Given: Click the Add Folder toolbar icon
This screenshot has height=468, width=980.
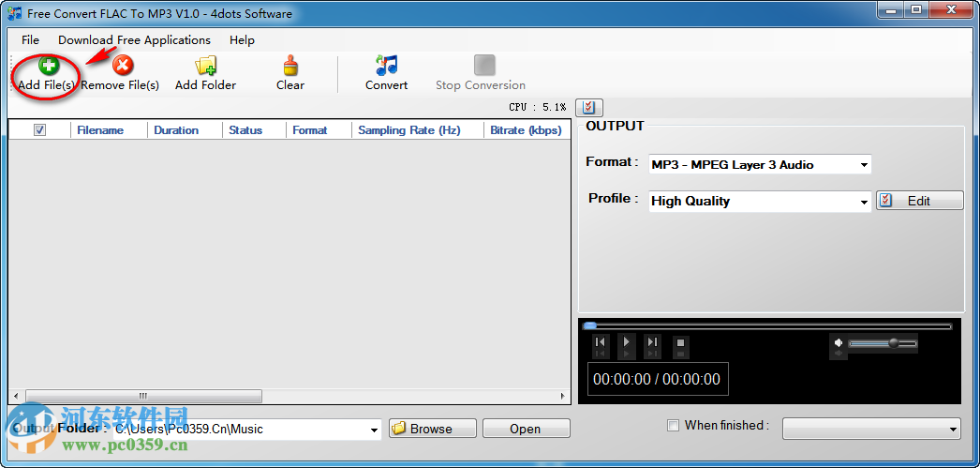Looking at the screenshot, I should click(x=205, y=66).
